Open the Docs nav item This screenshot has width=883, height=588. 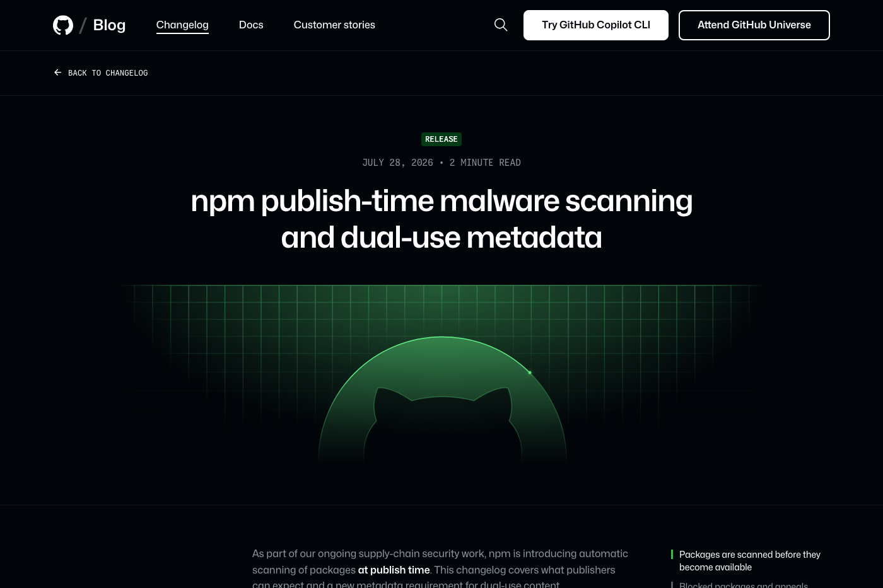click(251, 25)
